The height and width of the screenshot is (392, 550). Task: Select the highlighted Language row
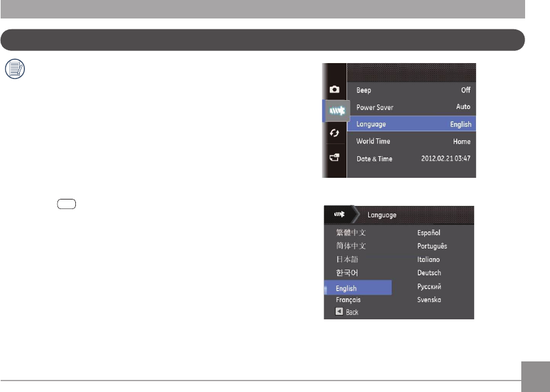click(x=412, y=124)
